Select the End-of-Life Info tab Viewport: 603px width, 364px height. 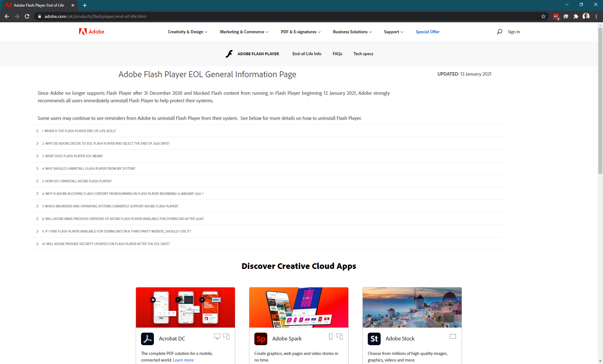point(306,53)
